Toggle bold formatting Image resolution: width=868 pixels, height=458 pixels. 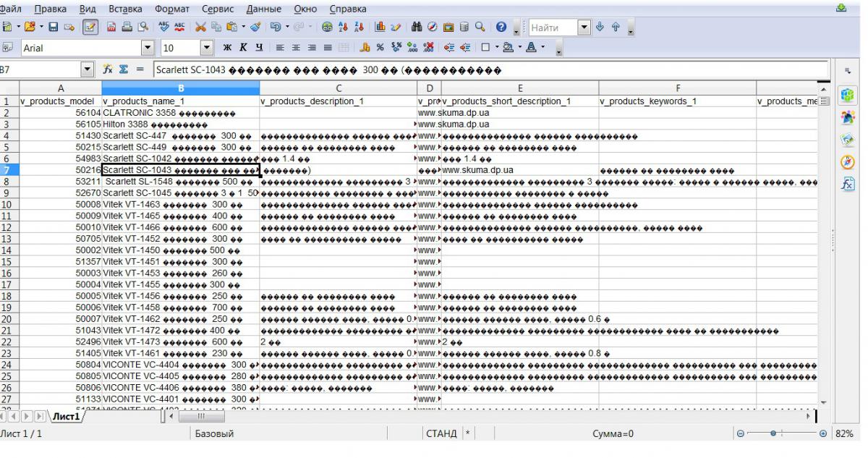(228, 48)
